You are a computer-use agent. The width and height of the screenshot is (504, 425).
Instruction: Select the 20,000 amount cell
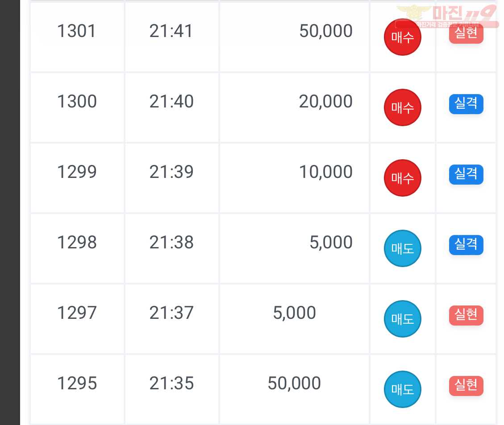point(294,107)
